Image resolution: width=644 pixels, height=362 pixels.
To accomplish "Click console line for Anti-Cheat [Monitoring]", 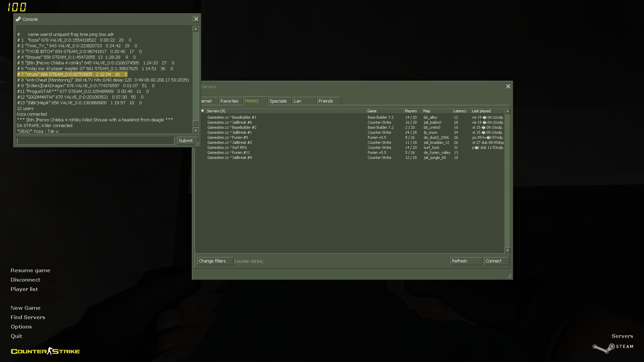I will pos(103,80).
